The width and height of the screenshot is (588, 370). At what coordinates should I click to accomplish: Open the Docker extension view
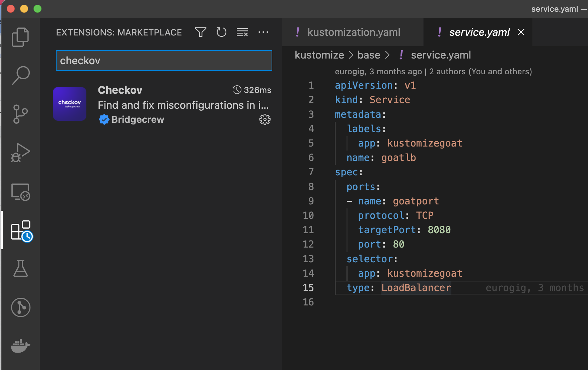tap(20, 346)
